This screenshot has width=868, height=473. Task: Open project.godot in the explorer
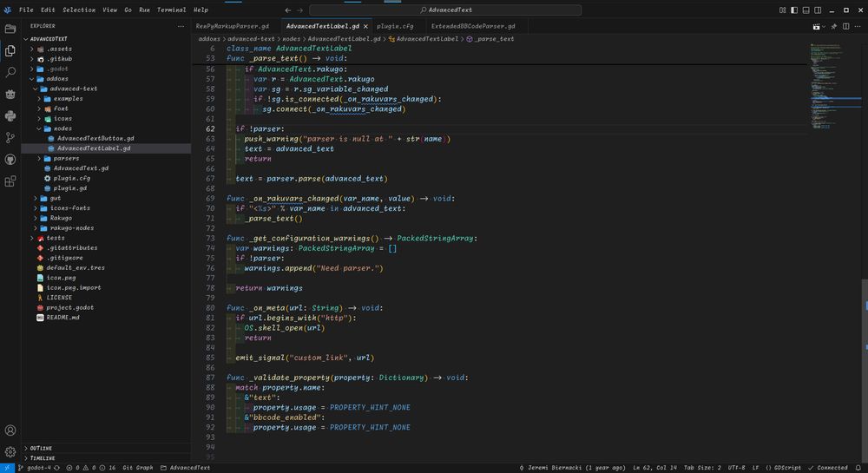[105, 307]
